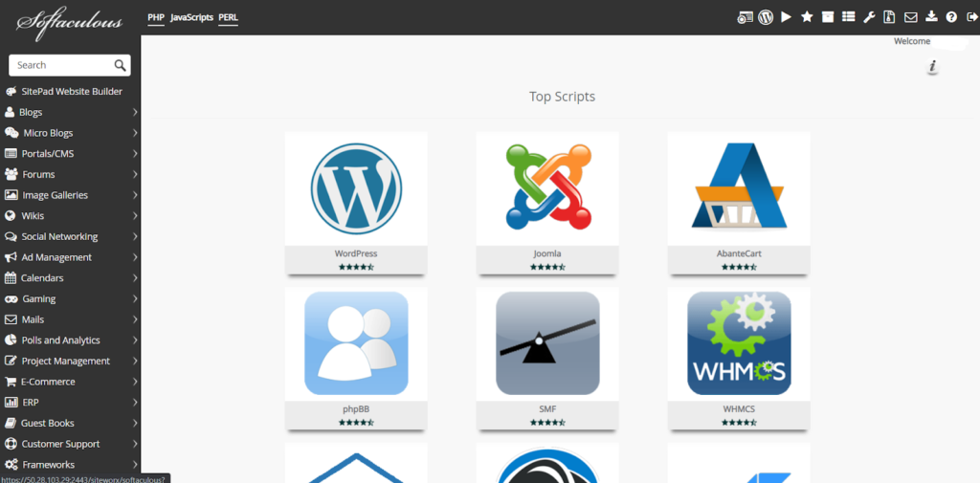
Task: Click the WHMCS star rating
Action: [x=739, y=423]
